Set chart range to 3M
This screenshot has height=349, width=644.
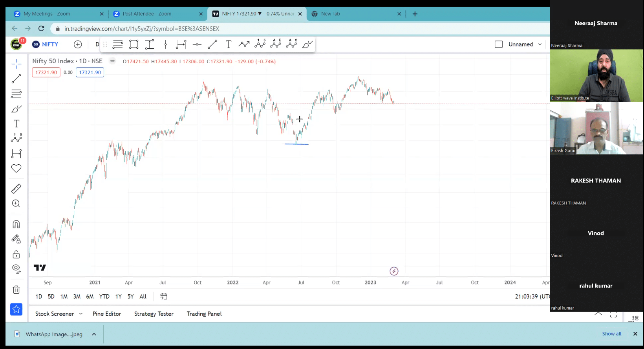77,297
